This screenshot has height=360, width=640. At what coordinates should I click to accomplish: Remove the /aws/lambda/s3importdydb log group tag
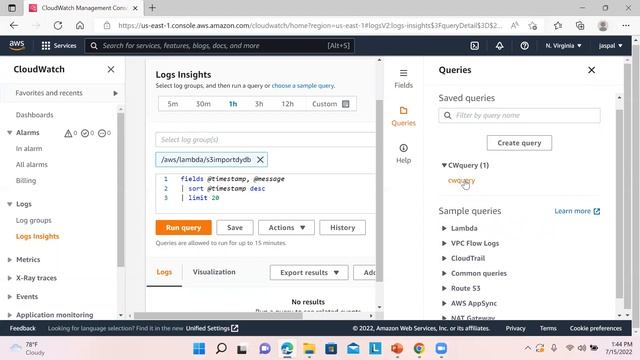click(260, 160)
